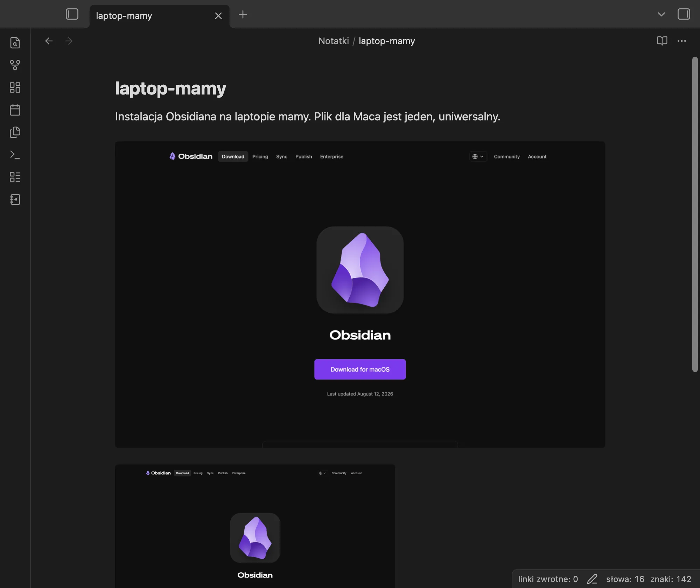
Task: Open language globe dropdown in first screenshot
Action: [478, 156]
